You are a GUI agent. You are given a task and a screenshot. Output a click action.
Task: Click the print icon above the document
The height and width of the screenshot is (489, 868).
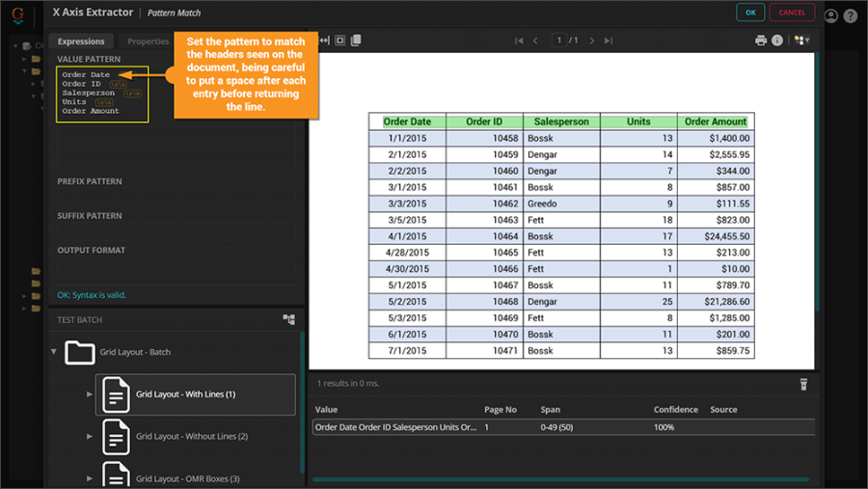point(761,41)
